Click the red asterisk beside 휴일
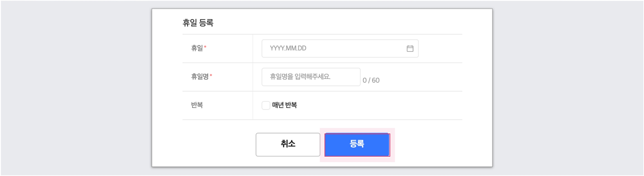Image resolution: width=644 pixels, height=176 pixels. [205, 47]
